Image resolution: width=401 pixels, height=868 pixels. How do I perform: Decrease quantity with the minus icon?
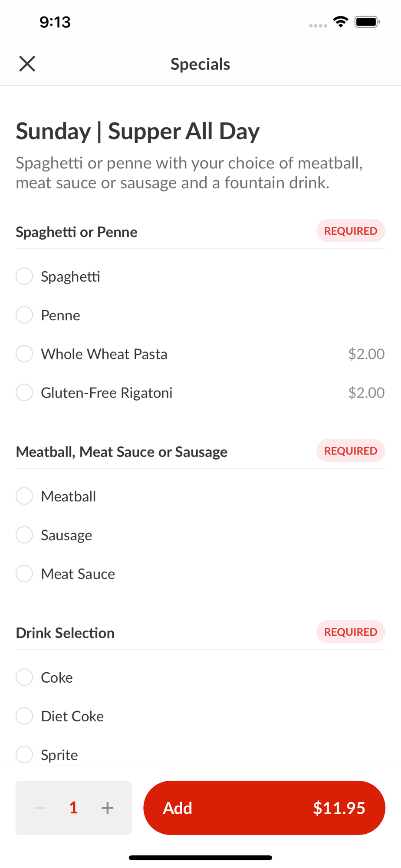click(40, 808)
